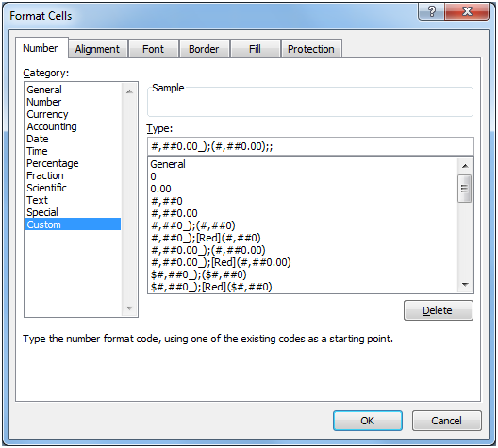Image resolution: width=498 pixels, height=448 pixels.
Task: Click the Type list scrollbar thumb
Action: (464, 189)
